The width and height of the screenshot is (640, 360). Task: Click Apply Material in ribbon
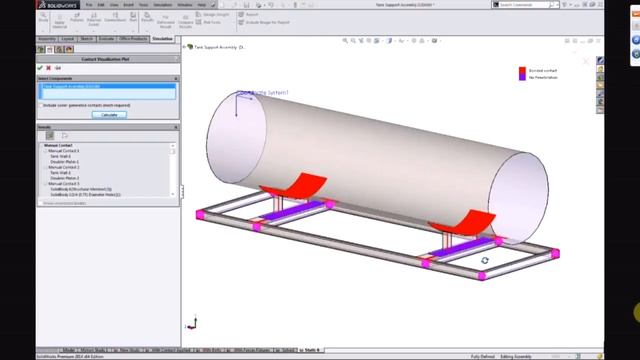tap(60, 21)
